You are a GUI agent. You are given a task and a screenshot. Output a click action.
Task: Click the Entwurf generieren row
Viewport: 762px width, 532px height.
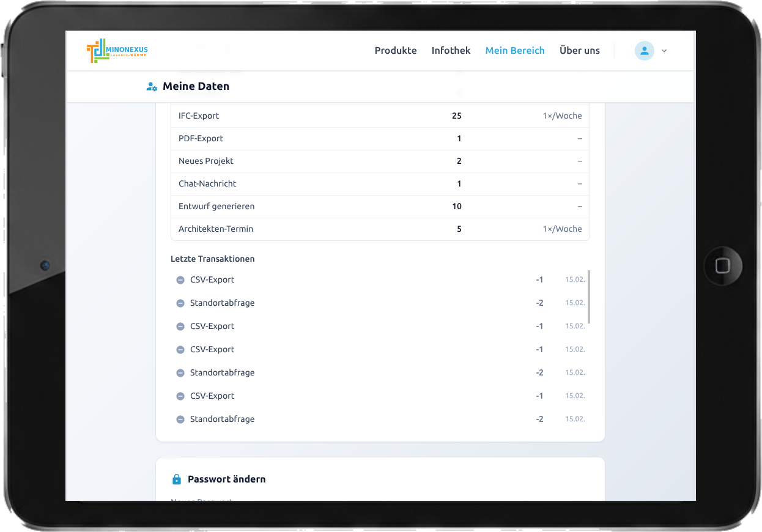point(380,206)
